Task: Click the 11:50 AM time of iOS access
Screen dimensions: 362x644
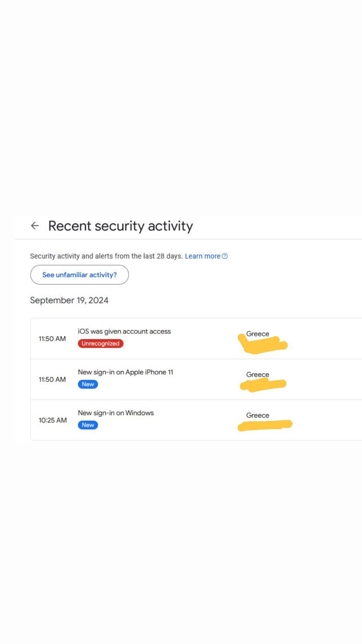Action: [x=52, y=339]
